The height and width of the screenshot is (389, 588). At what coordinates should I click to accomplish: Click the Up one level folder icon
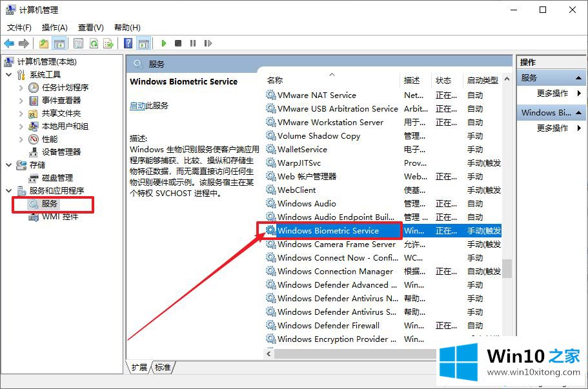[x=44, y=43]
